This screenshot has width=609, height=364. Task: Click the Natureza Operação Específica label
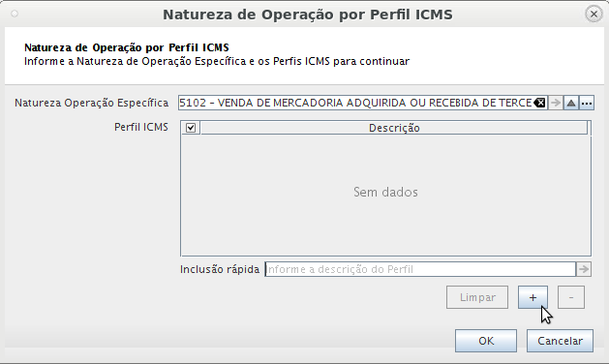pos(92,103)
